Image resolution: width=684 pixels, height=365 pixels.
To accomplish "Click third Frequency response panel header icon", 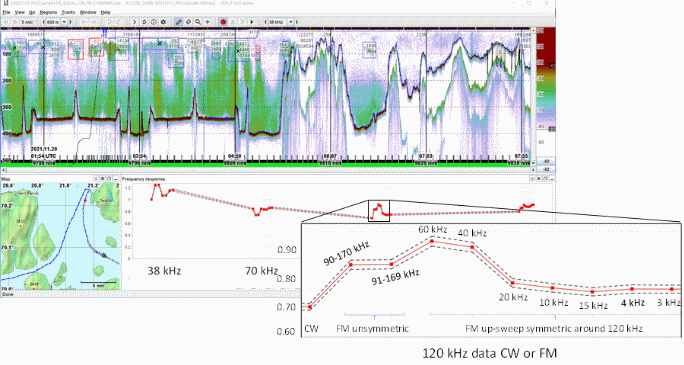I will [546, 179].
